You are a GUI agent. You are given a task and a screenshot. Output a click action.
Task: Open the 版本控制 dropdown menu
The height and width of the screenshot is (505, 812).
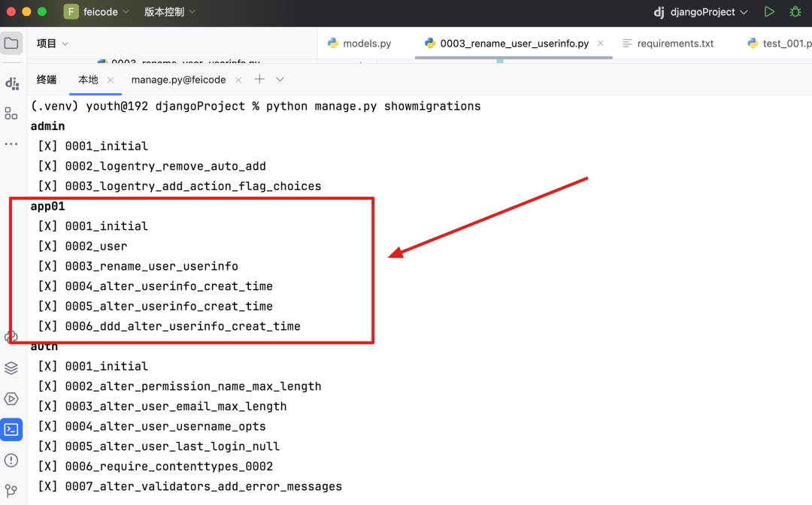[170, 12]
